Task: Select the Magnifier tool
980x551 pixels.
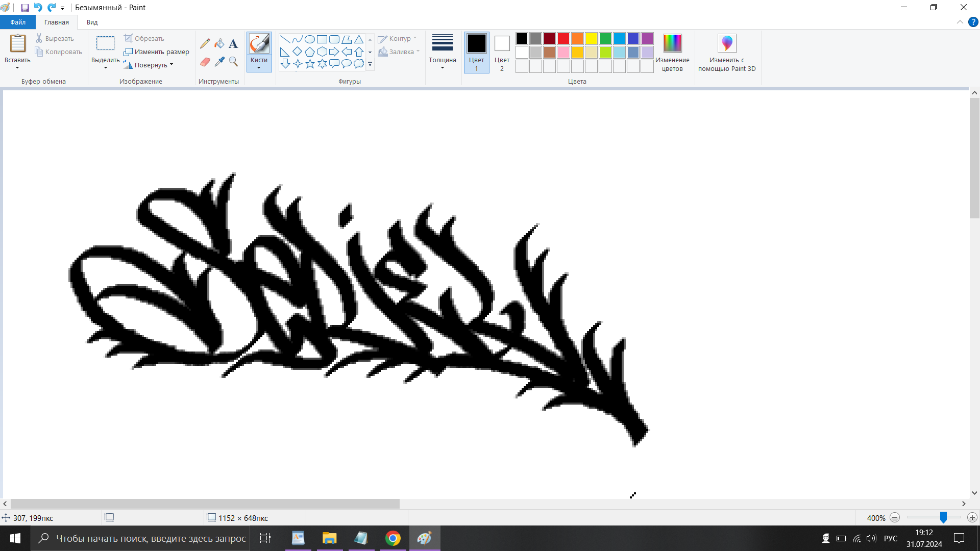Action: (x=233, y=62)
